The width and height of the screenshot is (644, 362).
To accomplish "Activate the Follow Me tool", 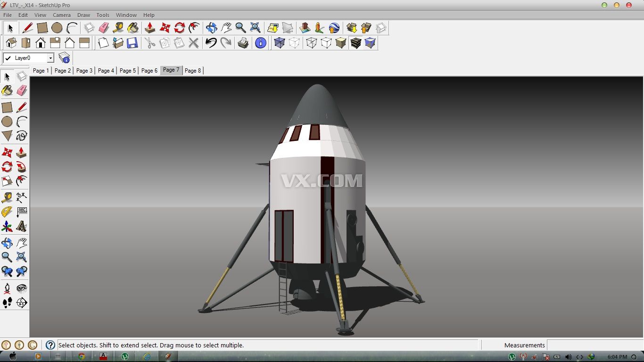I will [22, 167].
